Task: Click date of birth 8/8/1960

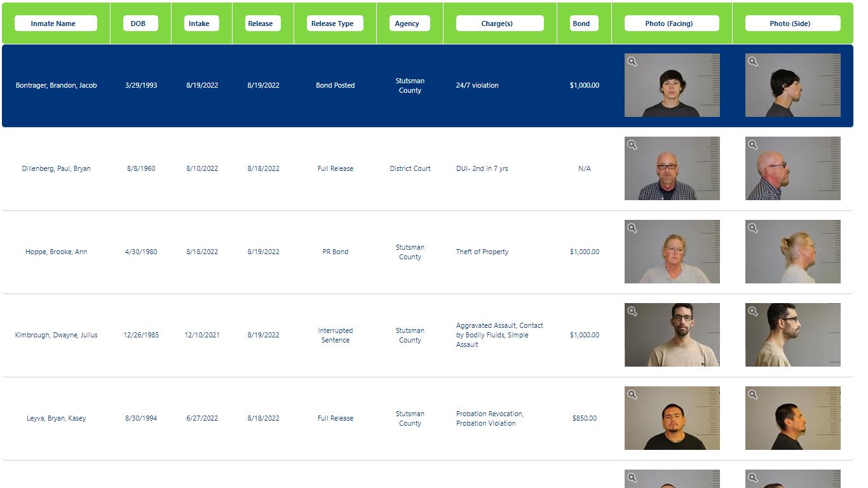Action: click(x=141, y=168)
